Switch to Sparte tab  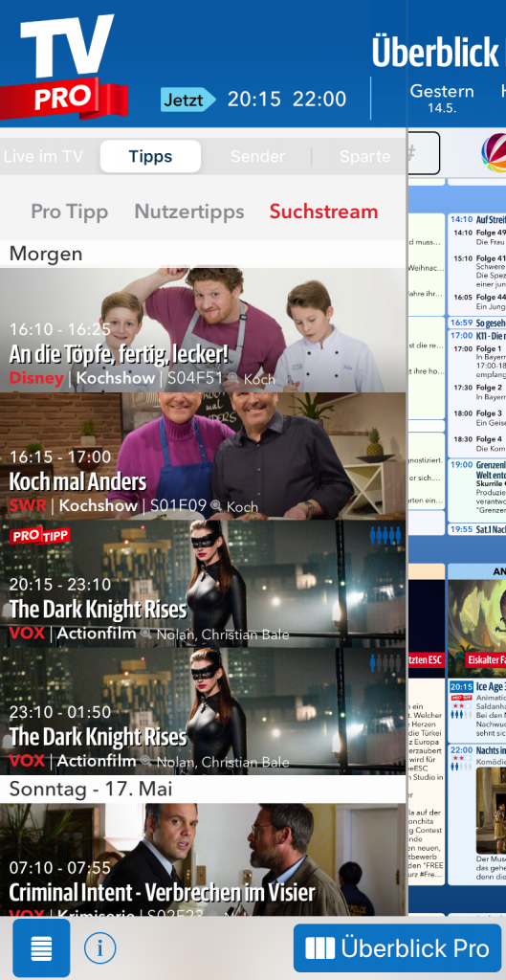click(364, 156)
